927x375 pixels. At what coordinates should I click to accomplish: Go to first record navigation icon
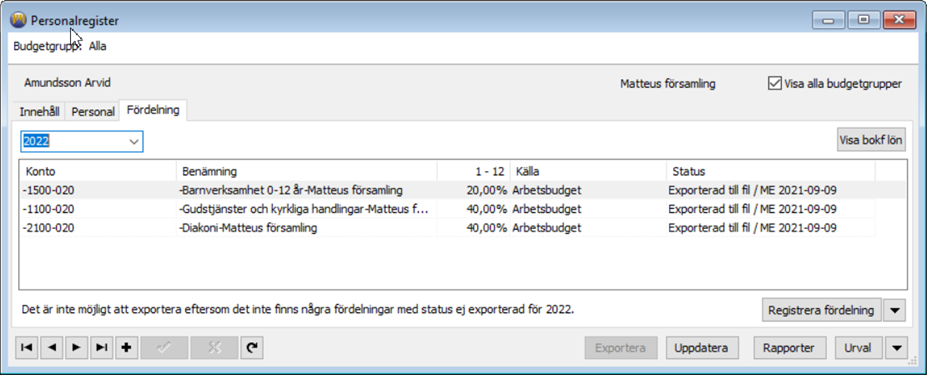click(27, 348)
